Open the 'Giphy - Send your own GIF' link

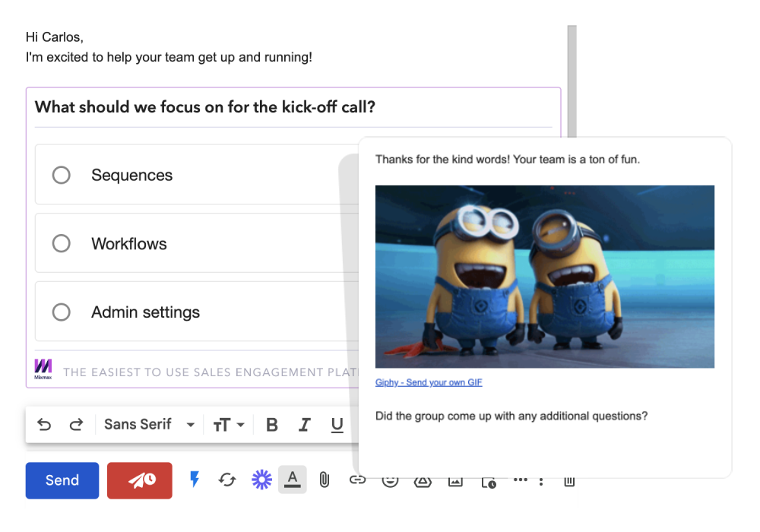pos(429,382)
